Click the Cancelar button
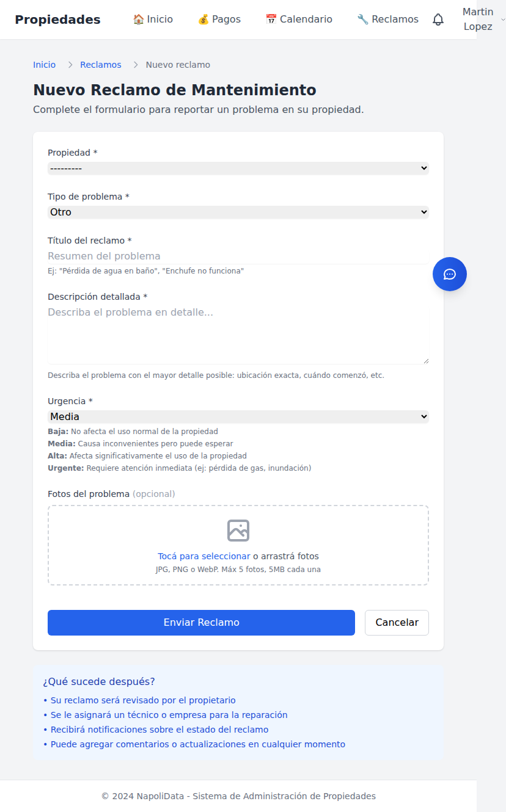Screen dimensions: 506x812 (x=397, y=623)
